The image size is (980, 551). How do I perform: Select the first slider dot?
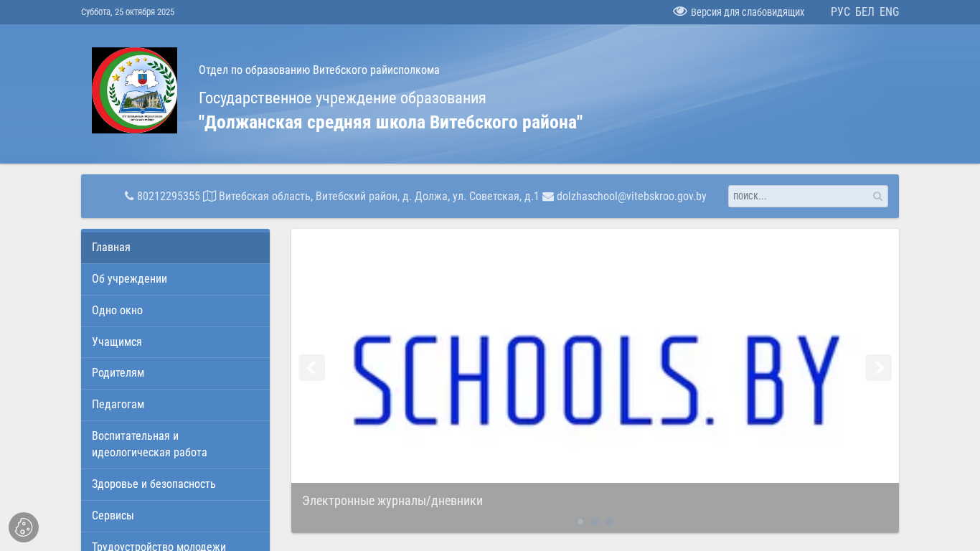[x=580, y=522]
